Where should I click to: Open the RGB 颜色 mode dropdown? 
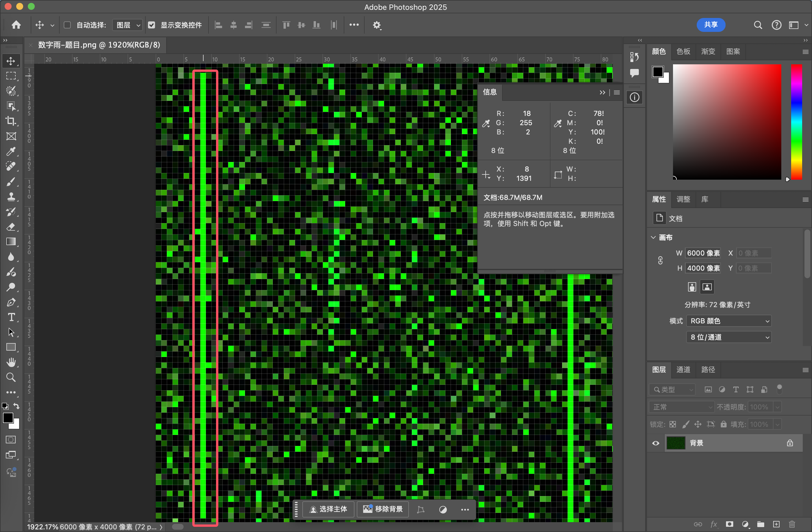[728, 321]
